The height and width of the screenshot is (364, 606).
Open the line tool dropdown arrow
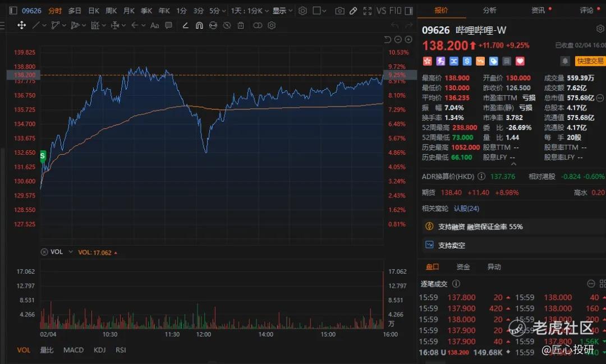[x=44, y=25]
